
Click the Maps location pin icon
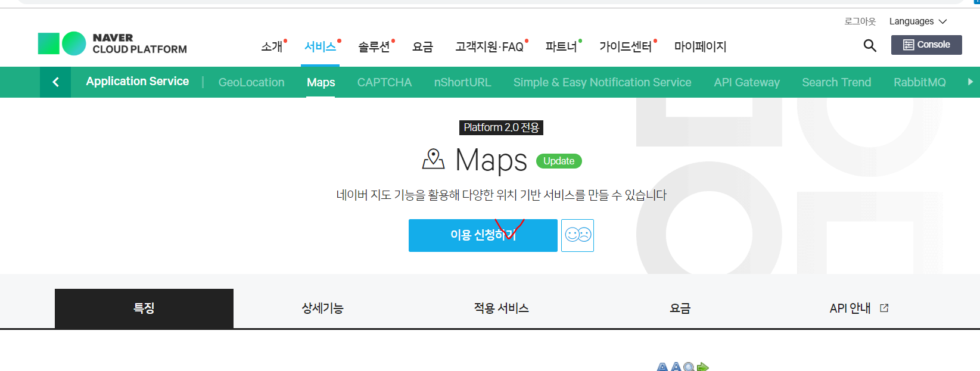tap(433, 159)
